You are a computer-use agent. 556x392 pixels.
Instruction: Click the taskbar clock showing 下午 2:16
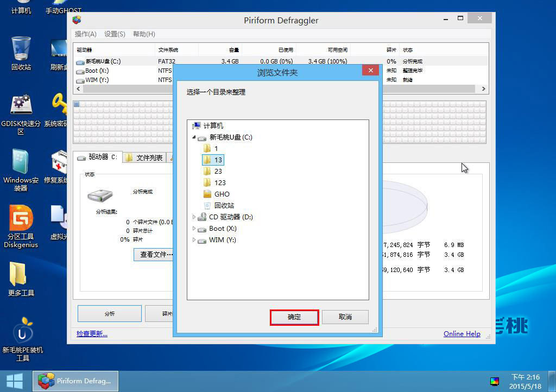point(525,381)
